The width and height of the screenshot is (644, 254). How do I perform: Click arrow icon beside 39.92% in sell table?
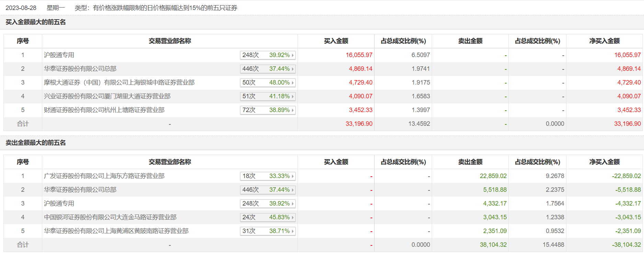point(293,204)
